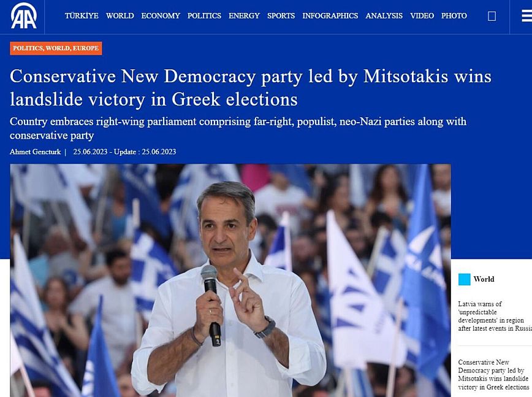
Task: Open the TÜRKİYE menu item
Action: [82, 15]
